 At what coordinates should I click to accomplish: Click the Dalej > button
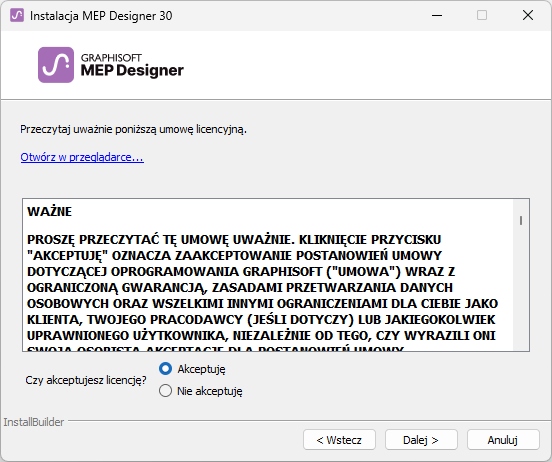(421, 439)
